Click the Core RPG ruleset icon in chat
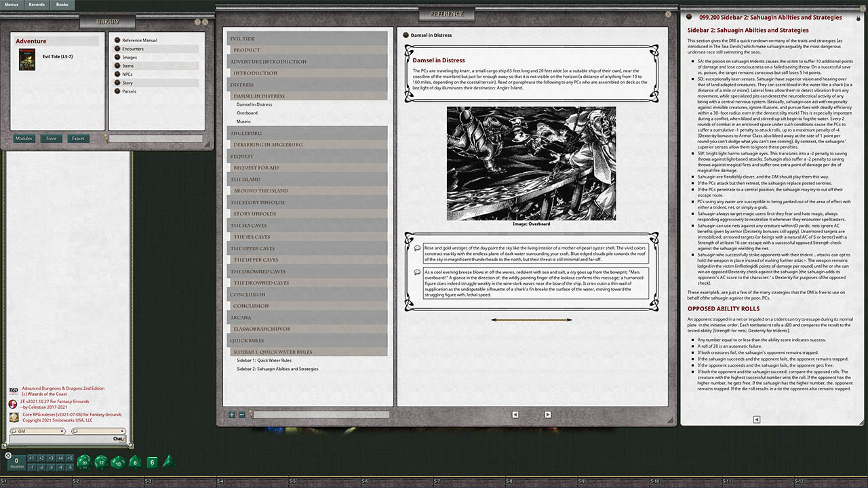868x488 pixels. pyautogui.click(x=14, y=416)
